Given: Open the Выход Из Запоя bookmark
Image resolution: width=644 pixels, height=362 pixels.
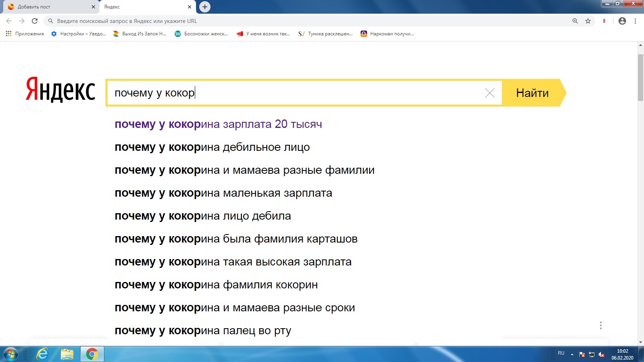Looking at the screenshot, I should (x=140, y=34).
